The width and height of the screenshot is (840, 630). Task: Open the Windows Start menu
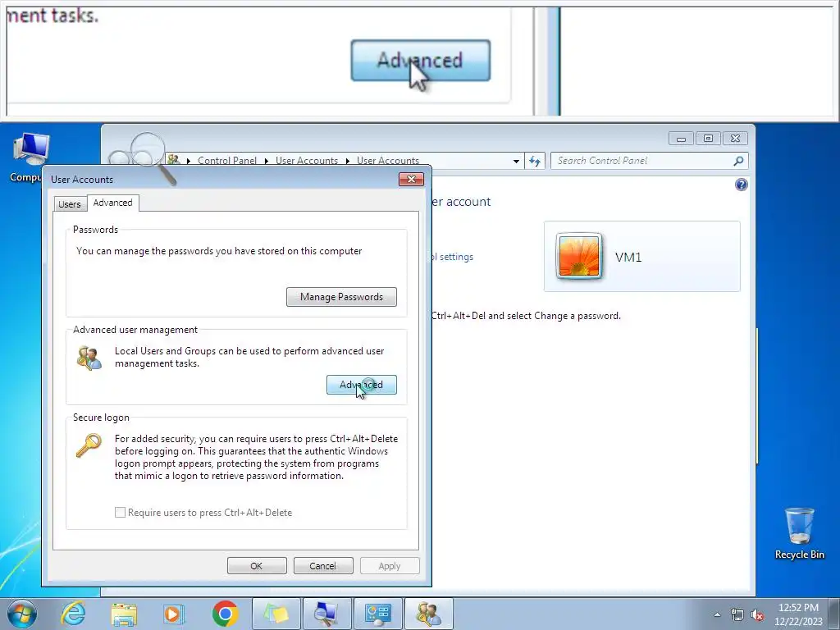pos(22,614)
